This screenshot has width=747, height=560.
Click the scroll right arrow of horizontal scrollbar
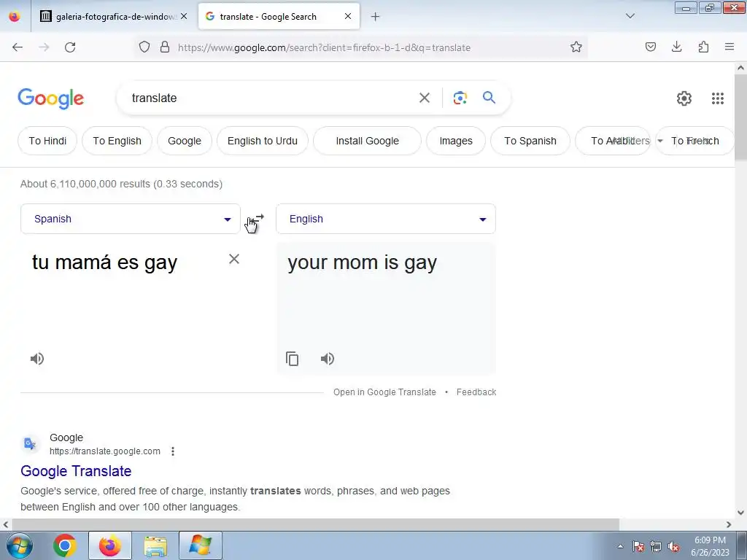click(729, 525)
